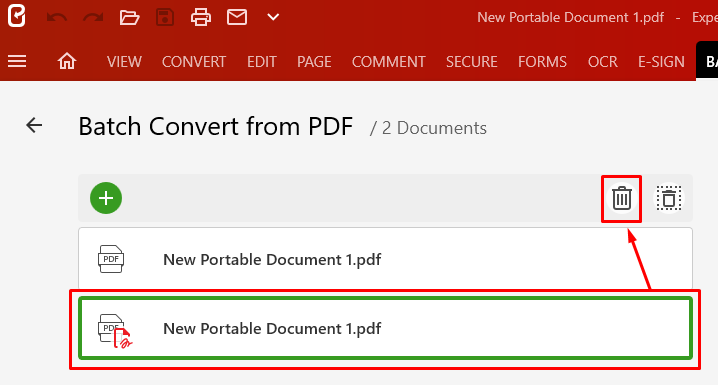Viewport: 718px width, 385px height.
Task: Open the CONVERT ribbon tab
Action: pos(194,62)
